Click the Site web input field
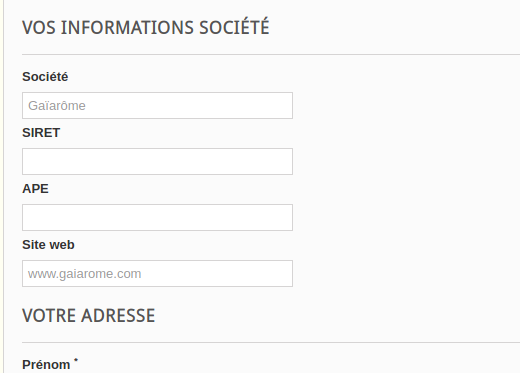This screenshot has height=373, width=520. pos(157,273)
